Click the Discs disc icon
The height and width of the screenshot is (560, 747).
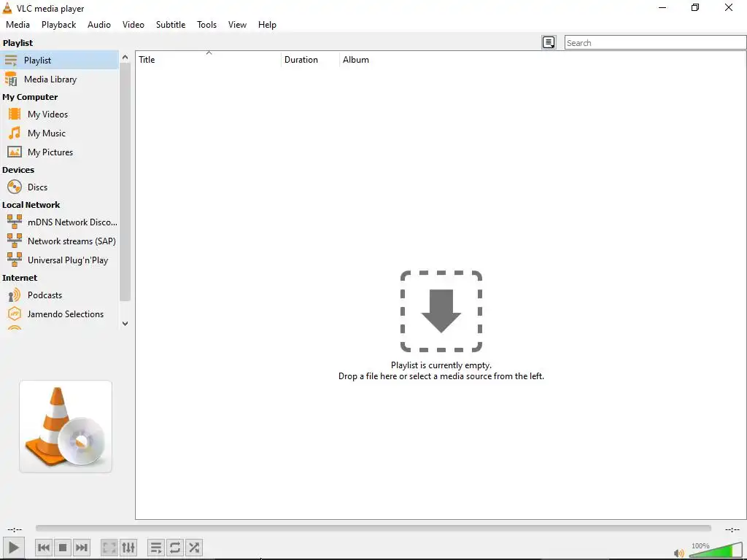pos(15,187)
